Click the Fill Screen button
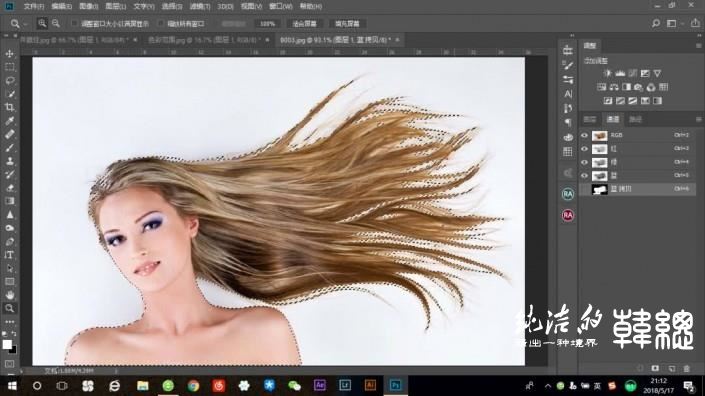Image resolution: width=705 pixels, height=396 pixels. tap(347, 23)
